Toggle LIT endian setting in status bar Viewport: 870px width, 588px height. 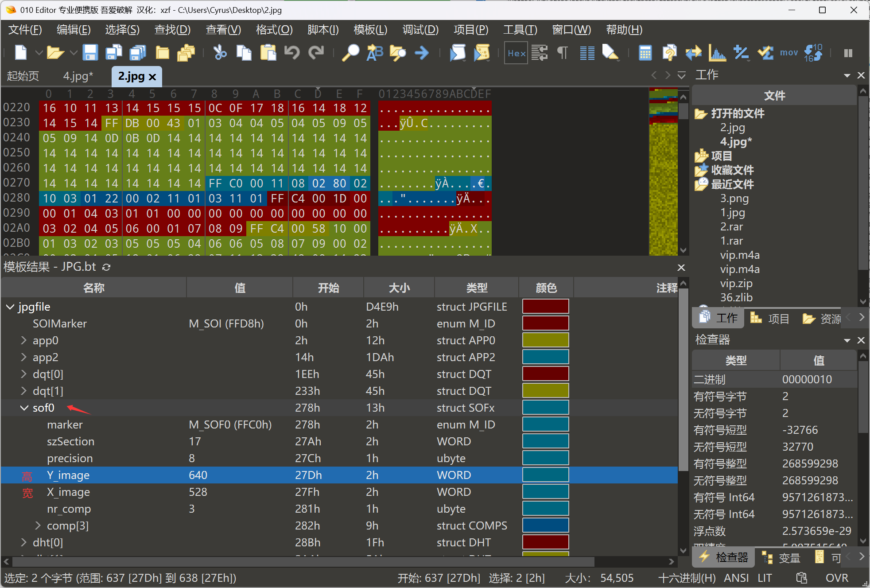[765, 578]
